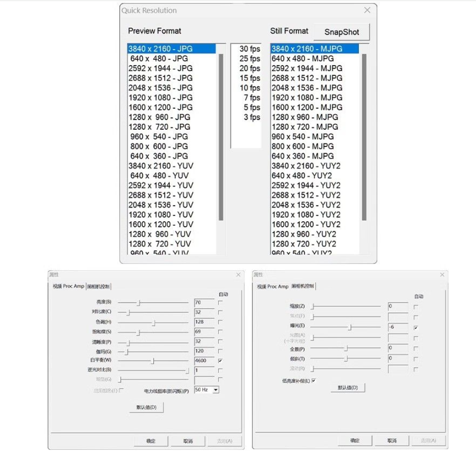Click 确定 in the Proc Amp dialog

click(151, 441)
